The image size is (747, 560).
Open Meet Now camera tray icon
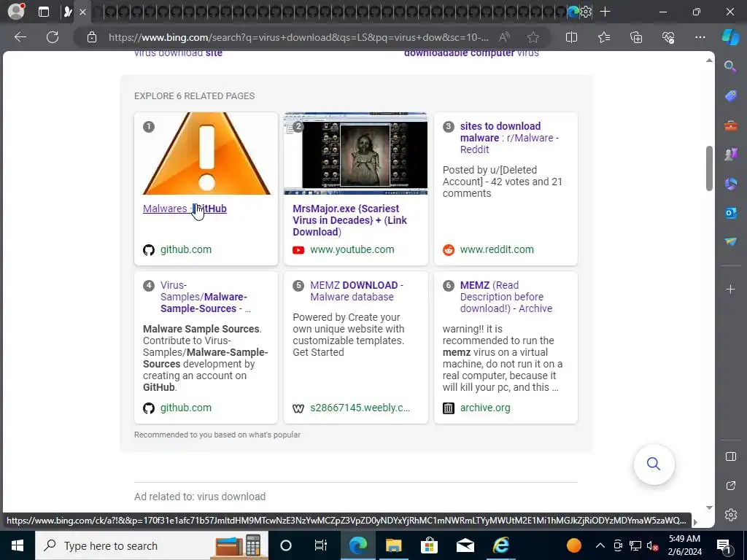coord(618,545)
